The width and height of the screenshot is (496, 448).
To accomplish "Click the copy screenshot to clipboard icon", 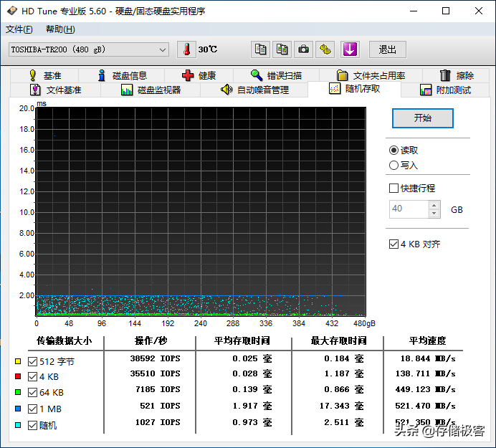I will [x=282, y=49].
